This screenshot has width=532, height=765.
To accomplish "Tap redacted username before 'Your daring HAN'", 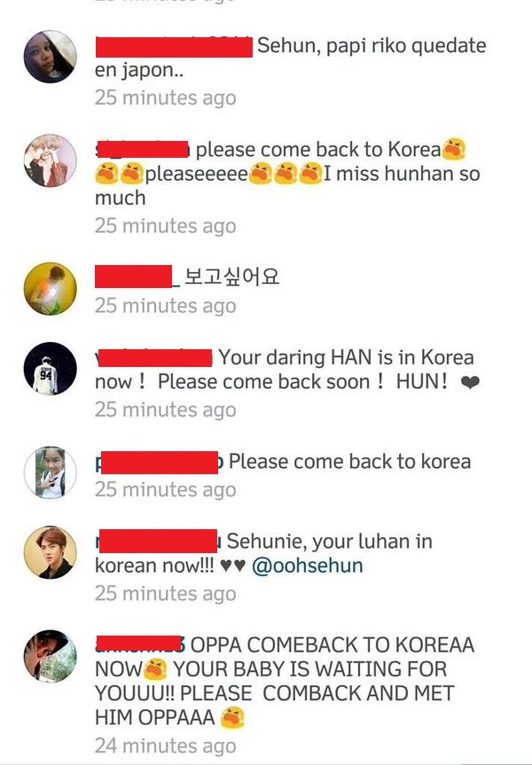I will click(x=153, y=357).
